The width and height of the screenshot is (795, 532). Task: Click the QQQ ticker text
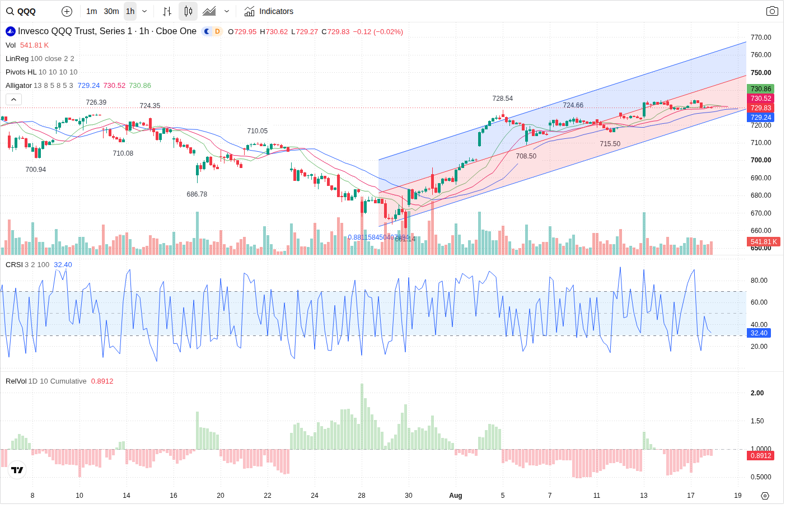(26, 11)
